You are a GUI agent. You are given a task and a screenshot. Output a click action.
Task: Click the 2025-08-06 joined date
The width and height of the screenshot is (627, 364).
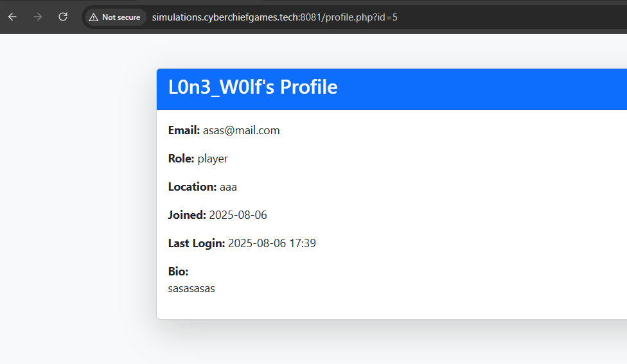pyautogui.click(x=238, y=215)
